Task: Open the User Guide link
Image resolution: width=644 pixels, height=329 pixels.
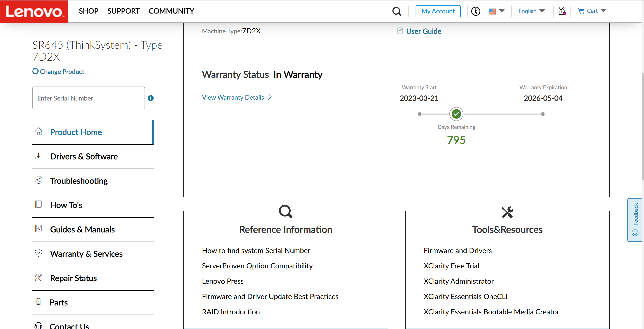Action: tap(423, 31)
